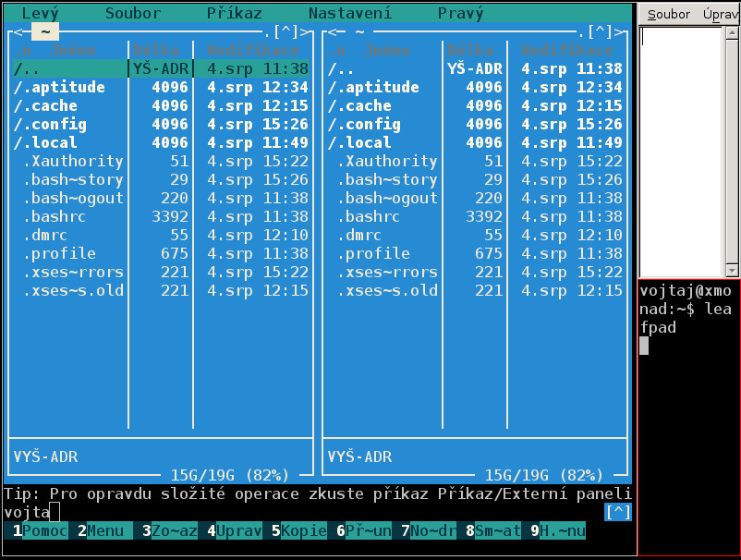Click the 7 No~dr function key
741x560 pixels.
point(429,530)
